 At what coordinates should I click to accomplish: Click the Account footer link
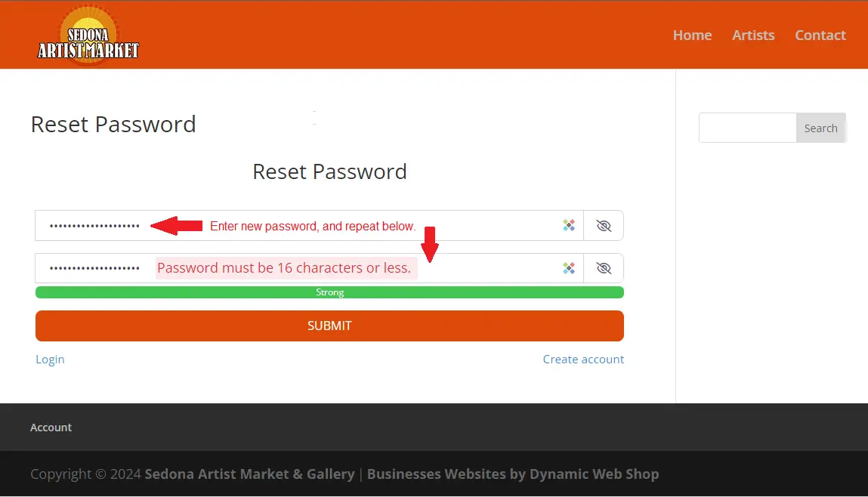(51, 428)
